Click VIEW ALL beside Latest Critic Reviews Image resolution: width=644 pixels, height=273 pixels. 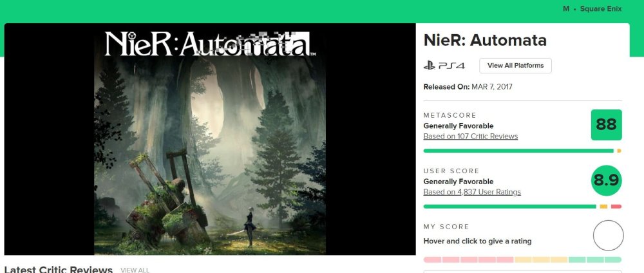[x=135, y=270]
